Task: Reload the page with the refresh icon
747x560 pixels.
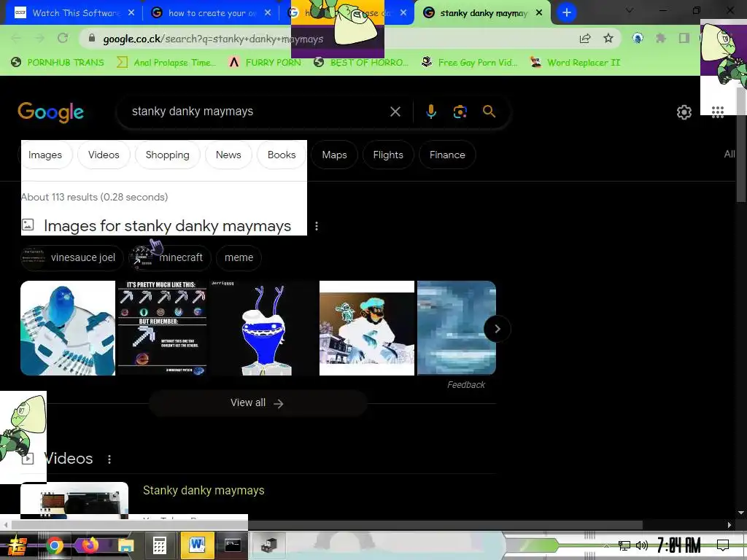Action: click(63, 38)
